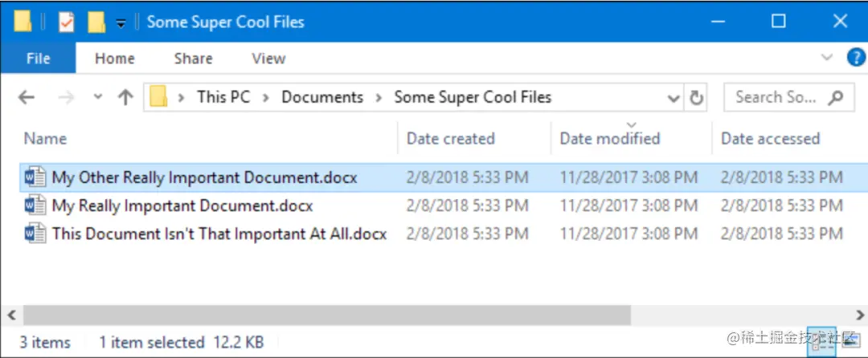Open the File tab

pos(39,58)
